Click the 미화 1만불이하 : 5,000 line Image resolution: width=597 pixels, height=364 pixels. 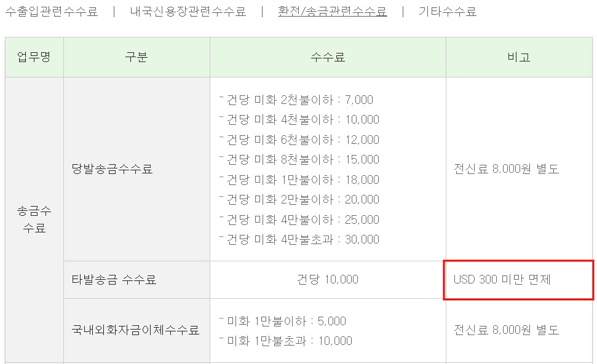287,321
